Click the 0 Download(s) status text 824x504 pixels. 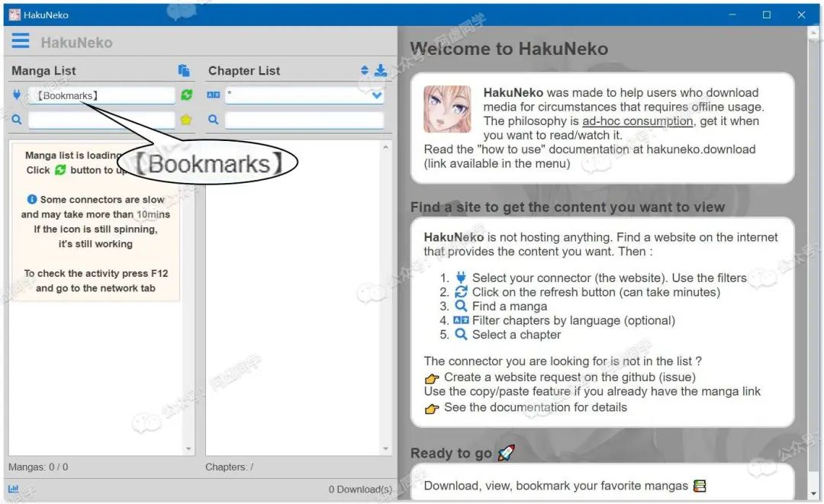click(360, 490)
